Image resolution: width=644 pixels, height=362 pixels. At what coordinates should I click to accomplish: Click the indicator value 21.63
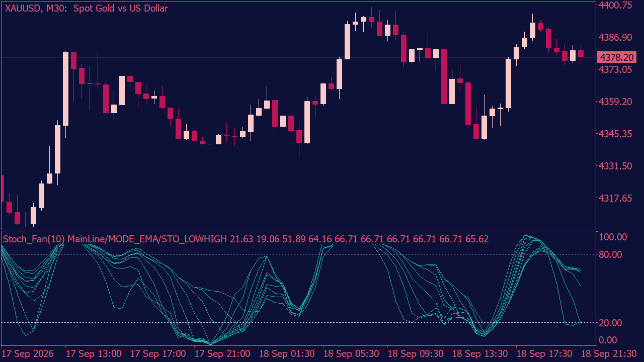[242, 239]
